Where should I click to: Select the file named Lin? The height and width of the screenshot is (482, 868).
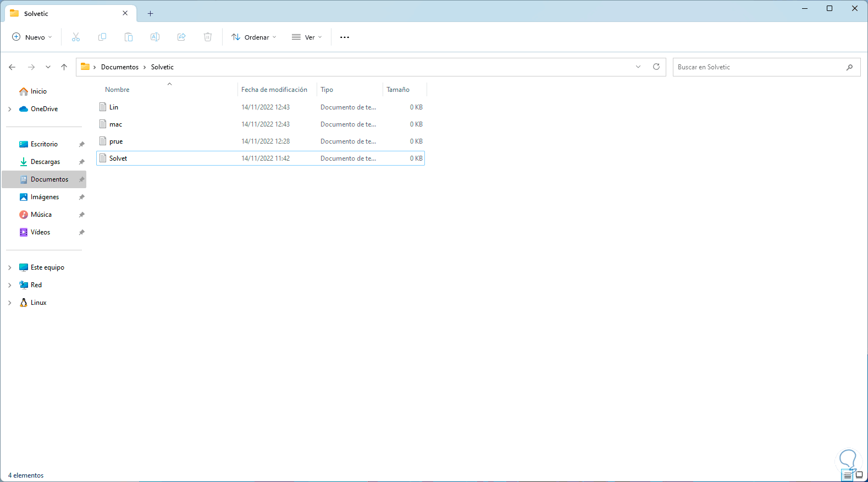point(114,107)
